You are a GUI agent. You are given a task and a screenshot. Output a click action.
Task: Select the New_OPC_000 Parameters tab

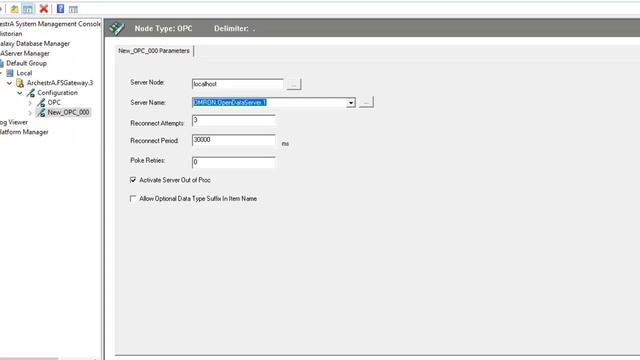[154, 51]
